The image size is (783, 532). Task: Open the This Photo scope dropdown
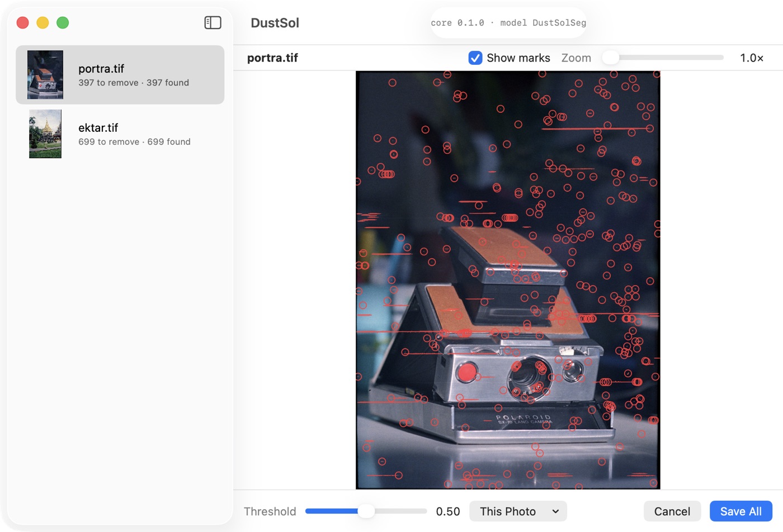pyautogui.click(x=518, y=511)
